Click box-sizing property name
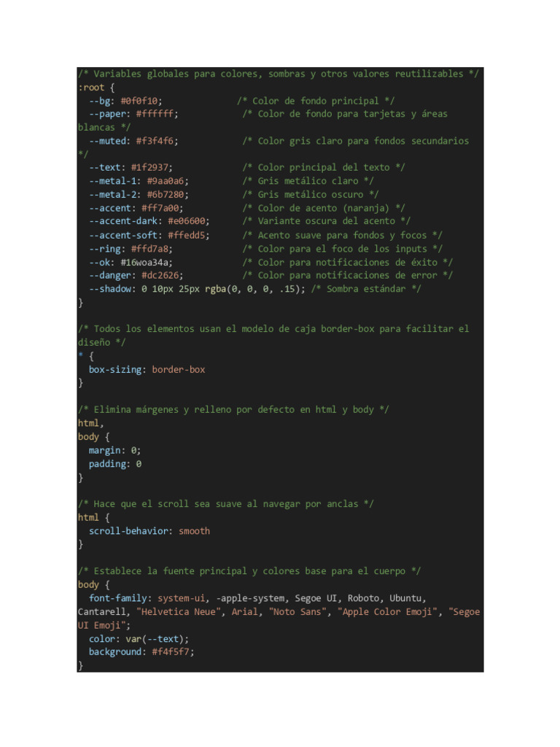 point(114,370)
